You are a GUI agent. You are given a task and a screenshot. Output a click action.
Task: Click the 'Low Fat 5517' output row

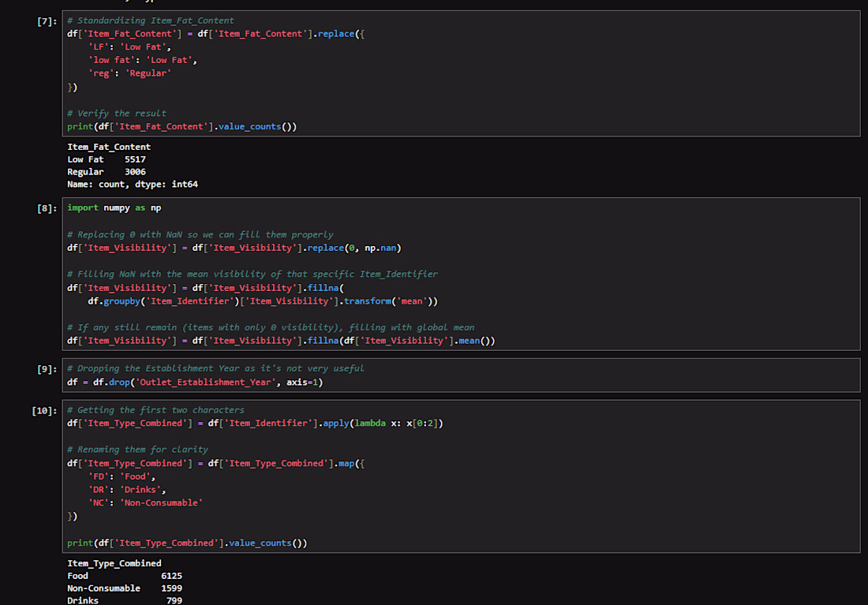coord(107,159)
